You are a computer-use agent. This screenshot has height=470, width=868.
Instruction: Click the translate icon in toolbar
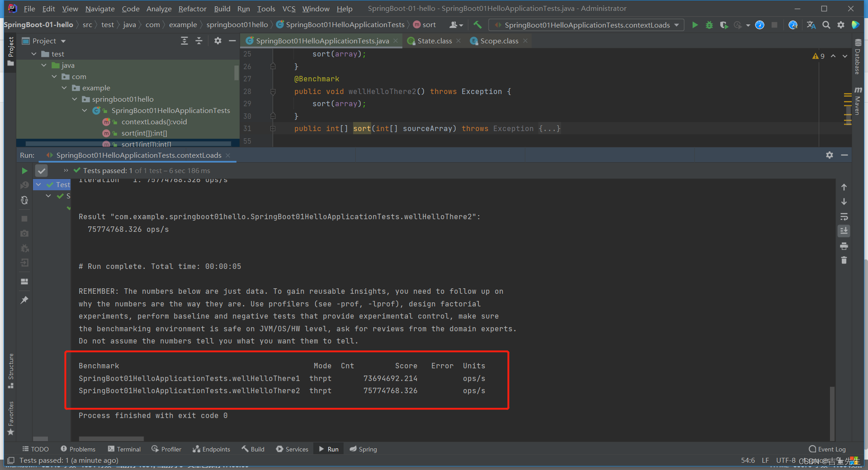tap(811, 25)
